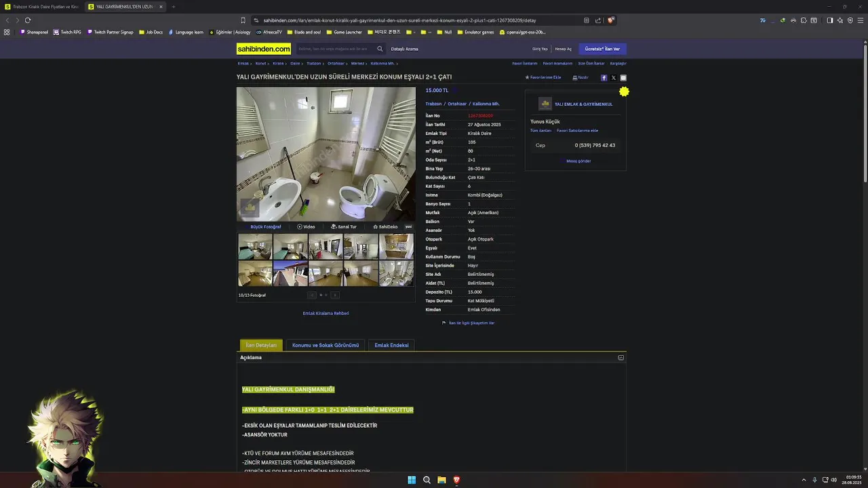Bookmark this page in the address bar
Viewport: 868px width, 488px height.
coord(243,20)
